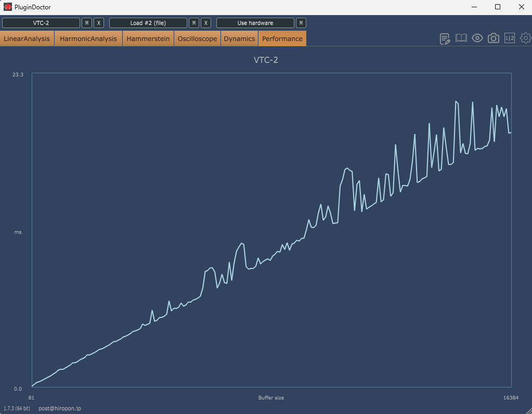
Task: Click the post@hiropon.jp email text
Action: tap(60, 408)
